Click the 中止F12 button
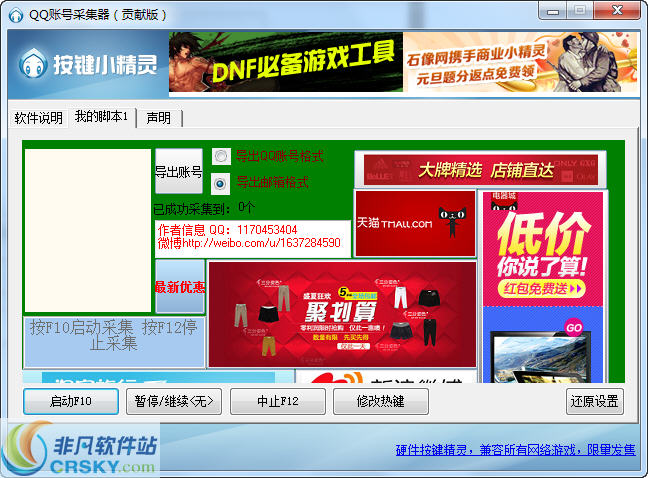 click(x=278, y=401)
